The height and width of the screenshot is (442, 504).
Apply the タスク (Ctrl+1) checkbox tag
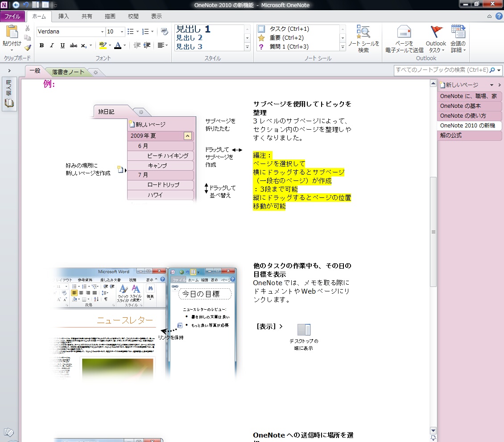284,29
